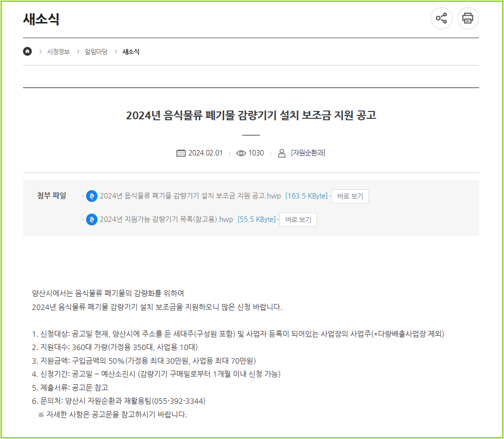Click line 3. 지원금액: 구입금액의 50%

coord(144,361)
